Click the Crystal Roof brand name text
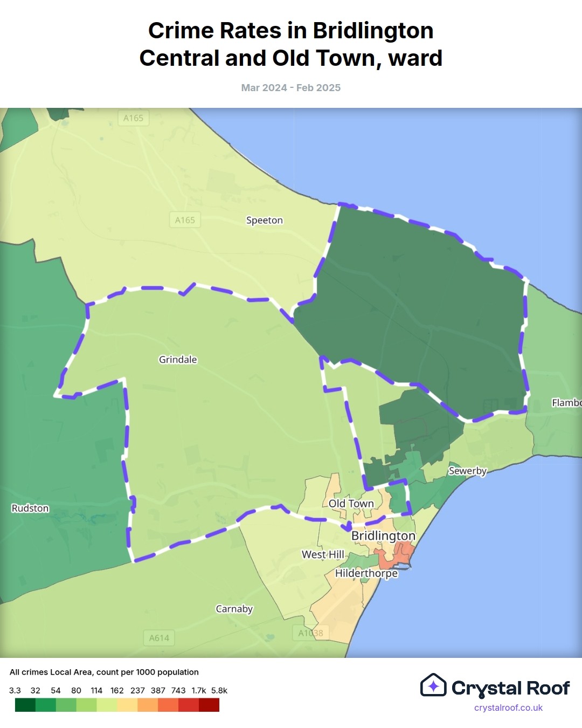 (x=510, y=688)
